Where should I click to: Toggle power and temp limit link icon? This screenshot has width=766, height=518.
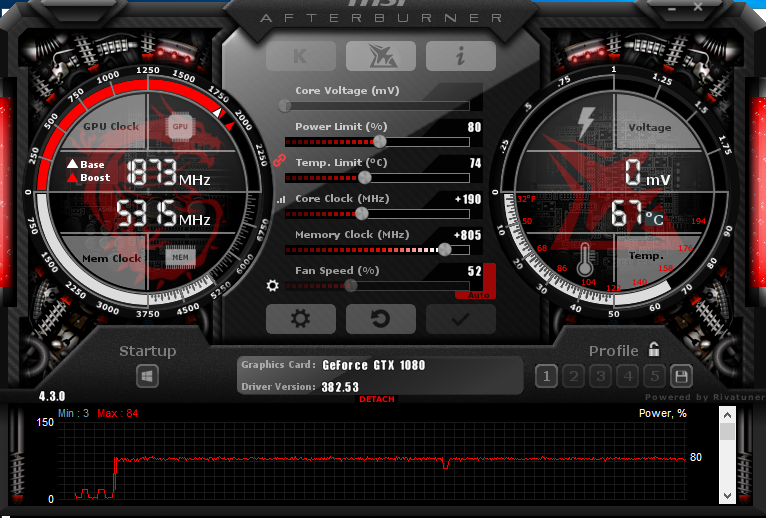tap(279, 160)
